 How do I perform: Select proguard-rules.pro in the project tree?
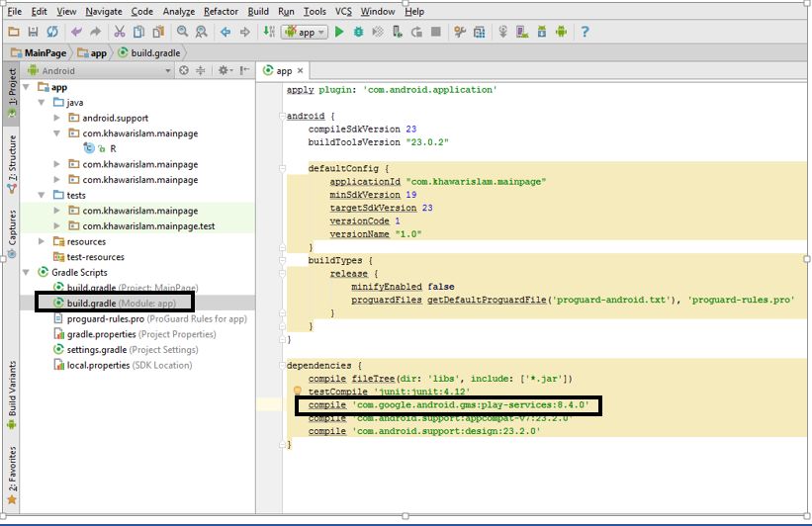pyautogui.click(x=105, y=318)
